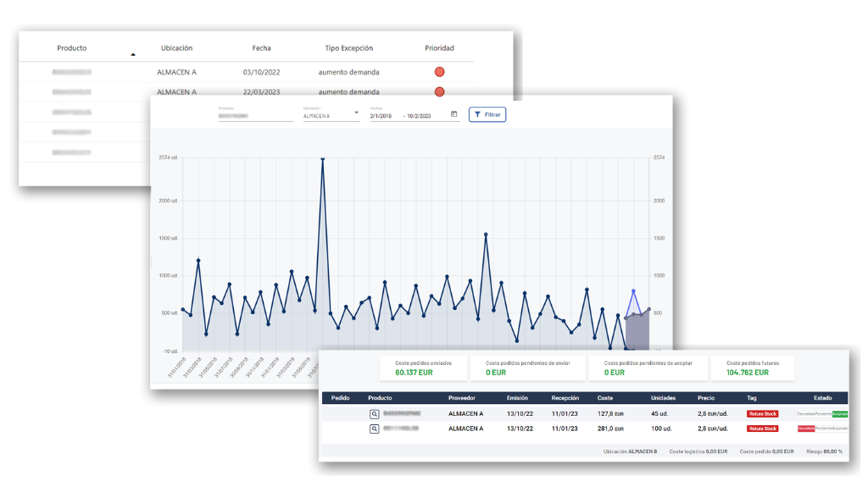Click the Producto filter input field
This screenshot has height=498, width=868.
(255, 115)
